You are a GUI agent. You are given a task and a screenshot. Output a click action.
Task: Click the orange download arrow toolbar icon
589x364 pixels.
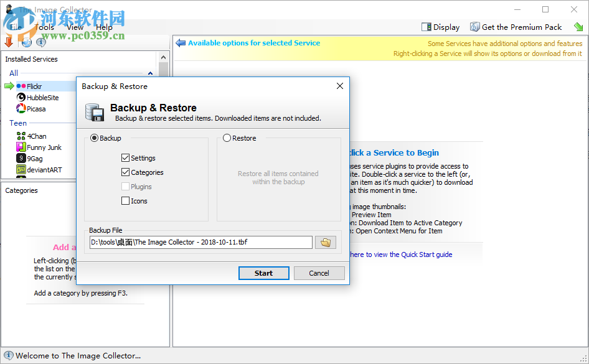click(9, 42)
